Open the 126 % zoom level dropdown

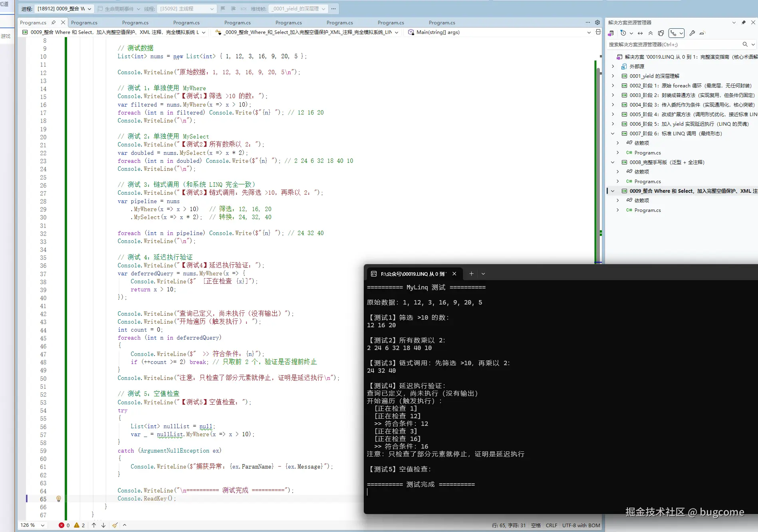pos(32,525)
